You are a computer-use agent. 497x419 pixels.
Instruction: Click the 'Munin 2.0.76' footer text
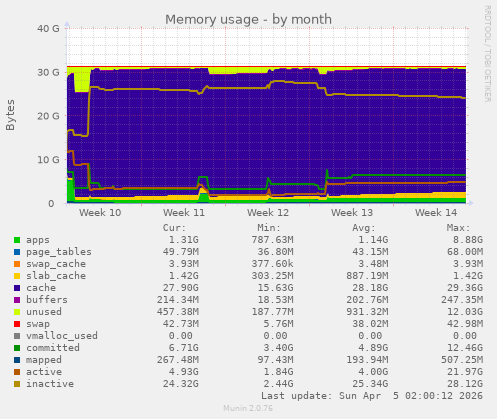pos(248,408)
